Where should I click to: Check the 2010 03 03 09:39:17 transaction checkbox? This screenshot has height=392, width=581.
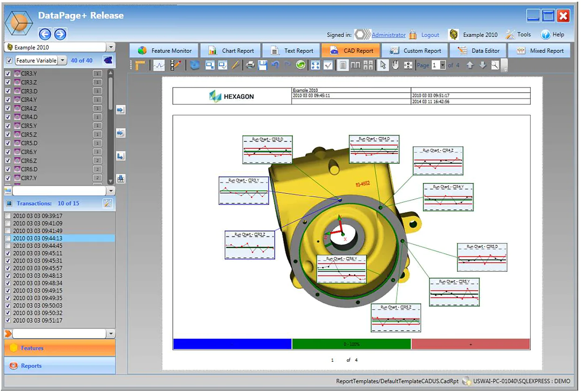coord(7,216)
